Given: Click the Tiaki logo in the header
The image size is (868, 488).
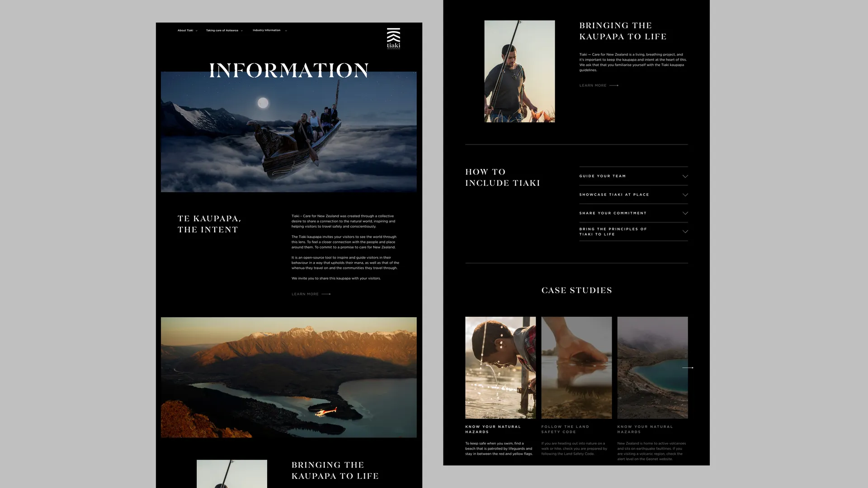Looking at the screenshot, I should [393, 38].
